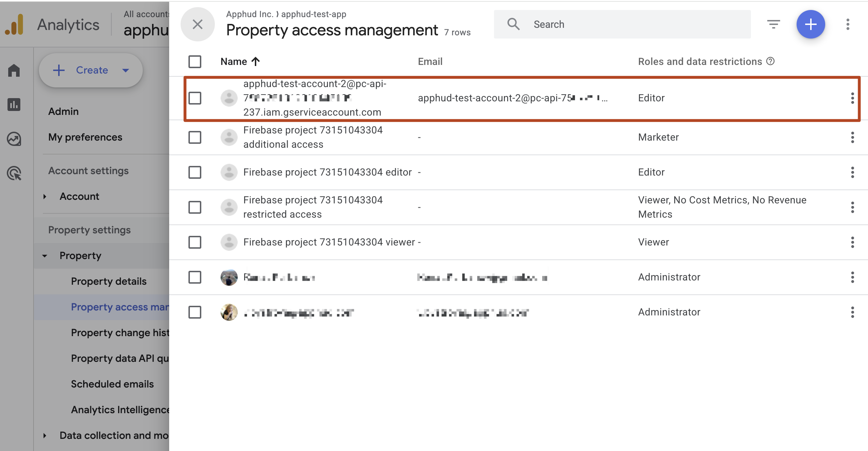Open Property change history
Viewport: 868px width, 451px height.
pos(120,333)
